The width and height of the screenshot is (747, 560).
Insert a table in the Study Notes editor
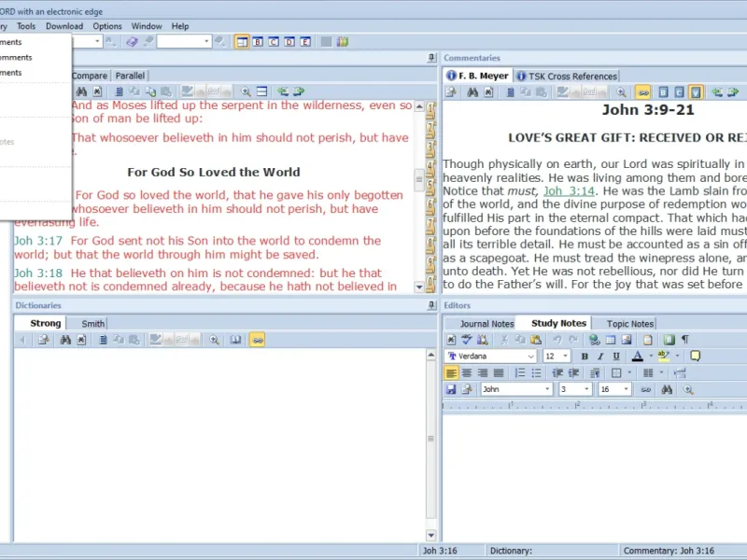coord(611,340)
